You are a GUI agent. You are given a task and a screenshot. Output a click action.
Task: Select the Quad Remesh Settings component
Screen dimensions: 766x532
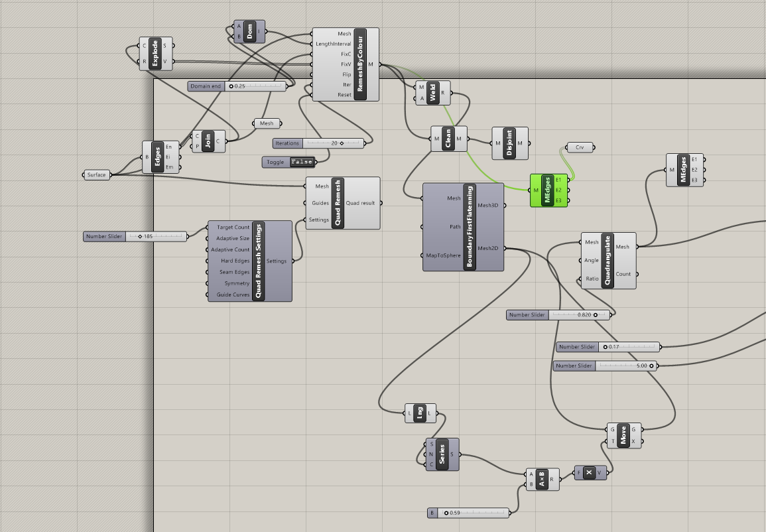(249, 261)
